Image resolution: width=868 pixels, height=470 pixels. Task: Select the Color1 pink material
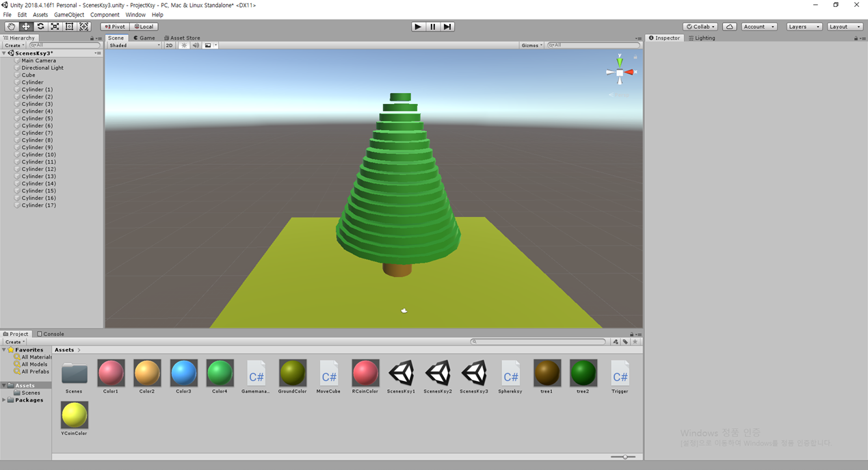(x=111, y=374)
